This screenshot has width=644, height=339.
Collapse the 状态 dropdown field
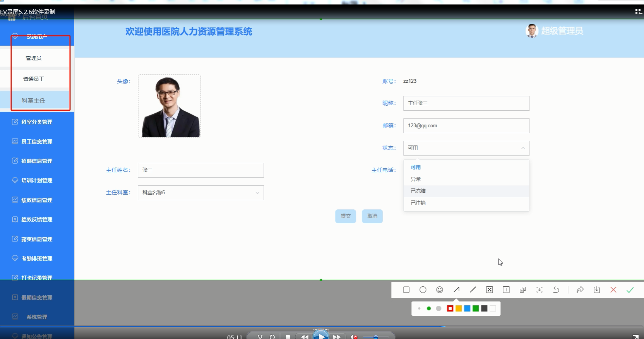(x=466, y=148)
